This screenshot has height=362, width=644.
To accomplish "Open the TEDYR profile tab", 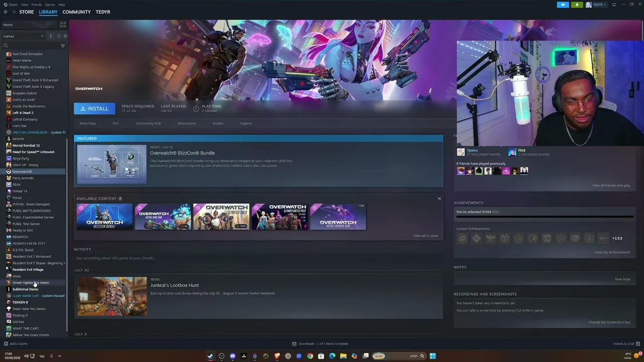I will pos(103,12).
